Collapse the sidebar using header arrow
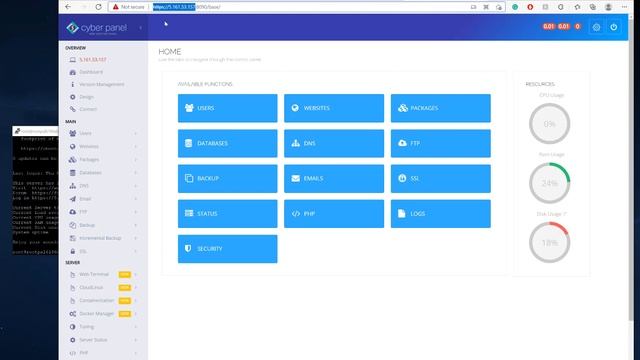Viewport: 640px width, 360px height. pos(140,28)
